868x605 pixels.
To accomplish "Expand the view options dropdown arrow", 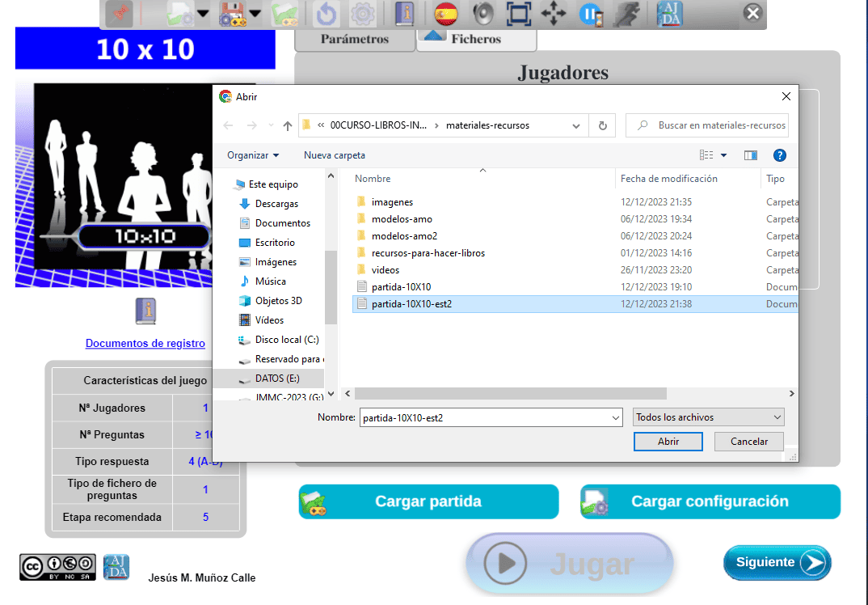I will pyautogui.click(x=723, y=155).
